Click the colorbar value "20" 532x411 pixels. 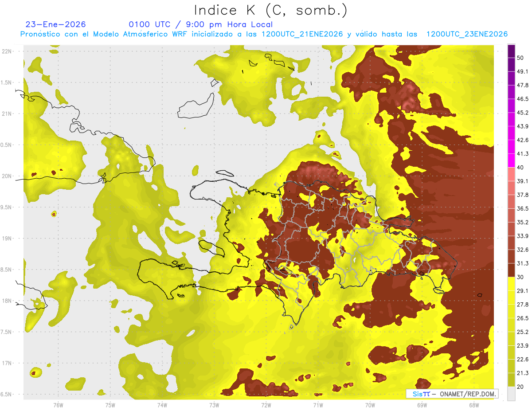(520, 387)
